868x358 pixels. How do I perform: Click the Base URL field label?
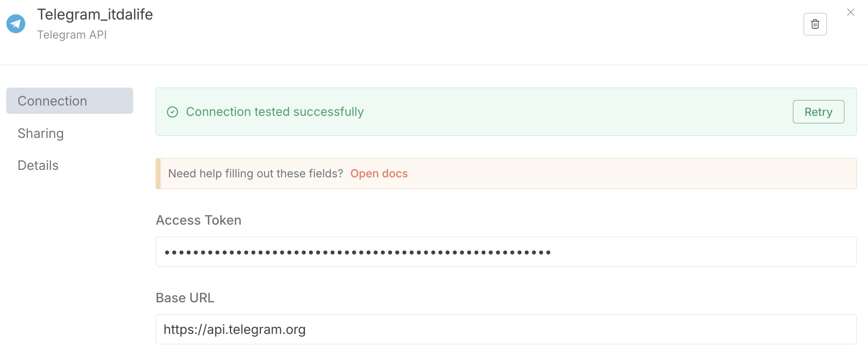tap(185, 298)
